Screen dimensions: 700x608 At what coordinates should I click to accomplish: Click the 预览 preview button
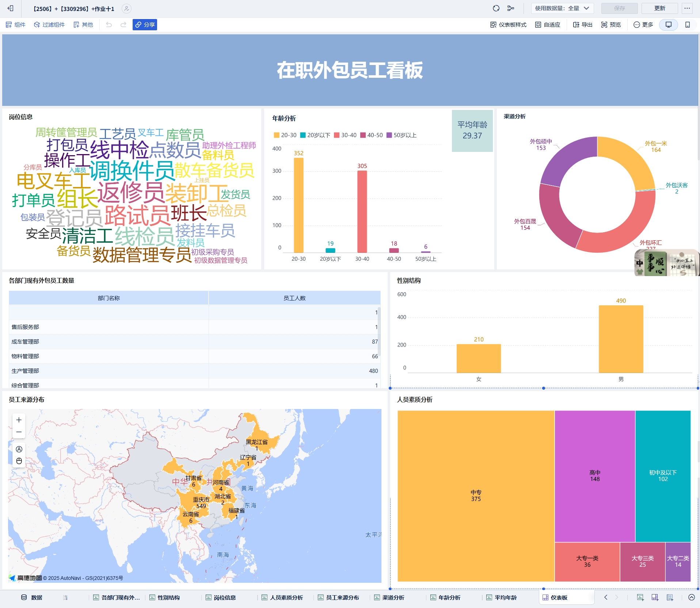point(611,24)
